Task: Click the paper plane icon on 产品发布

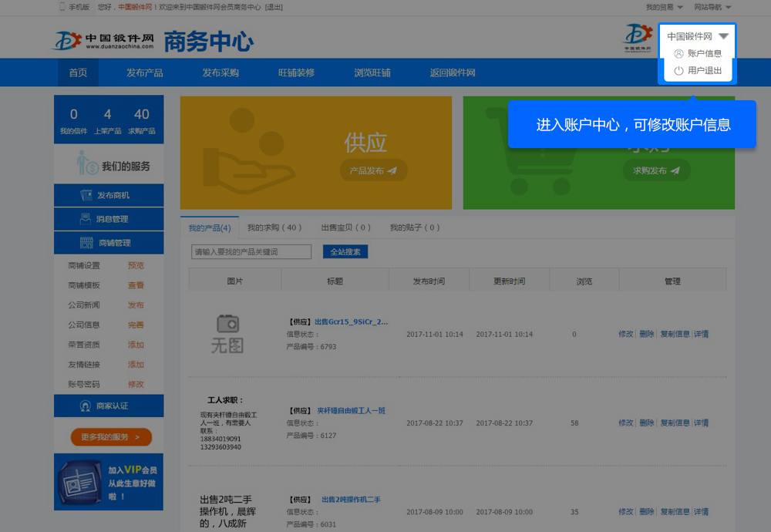Action: coord(392,171)
